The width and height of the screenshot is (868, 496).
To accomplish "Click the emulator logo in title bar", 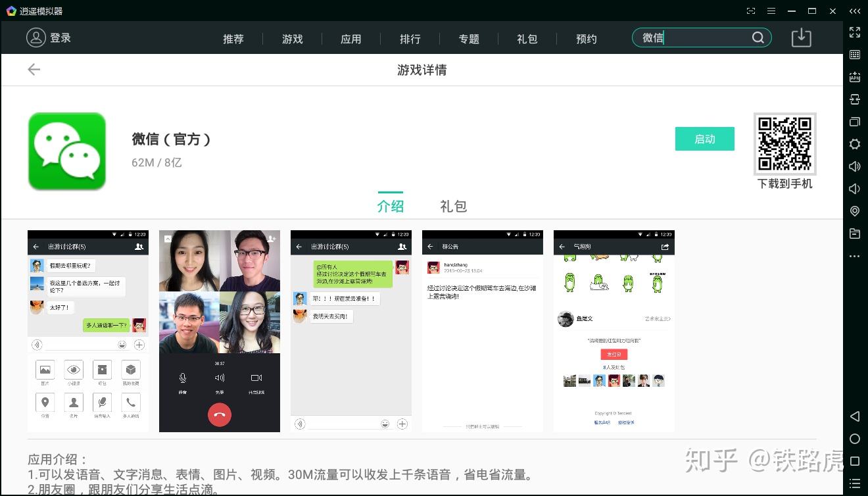I will point(11,11).
